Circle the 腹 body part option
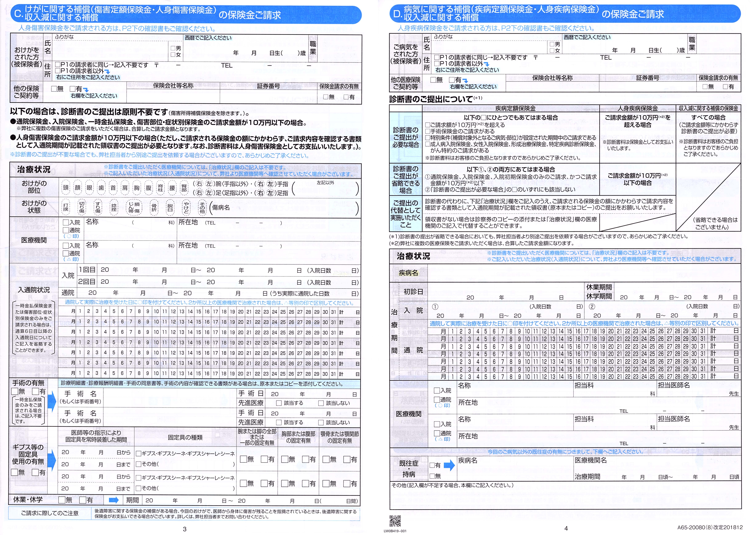This screenshot has height=535, width=756. click(x=149, y=188)
